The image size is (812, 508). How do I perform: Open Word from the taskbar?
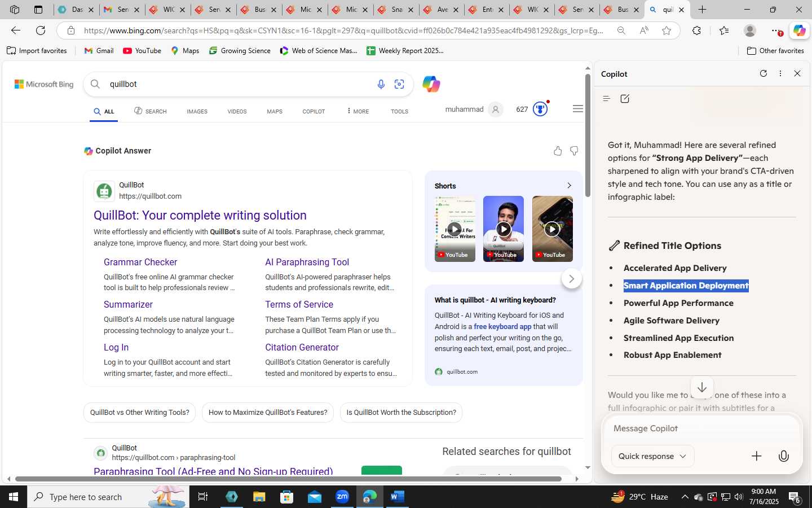click(x=397, y=497)
